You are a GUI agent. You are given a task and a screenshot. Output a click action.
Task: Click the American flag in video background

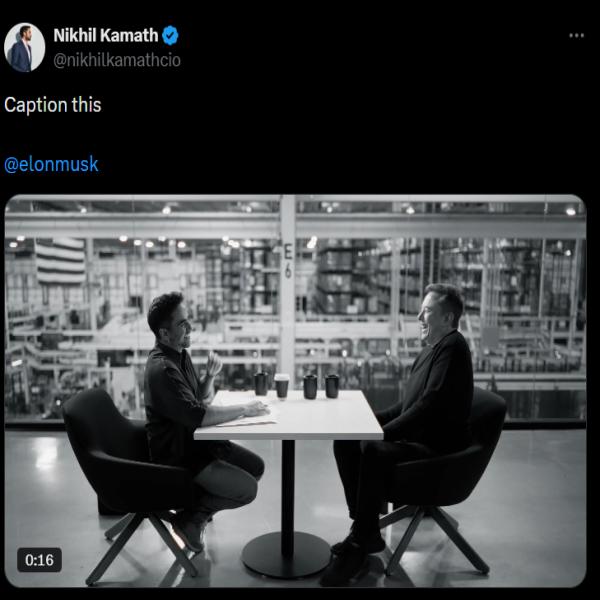pyautogui.click(x=60, y=261)
